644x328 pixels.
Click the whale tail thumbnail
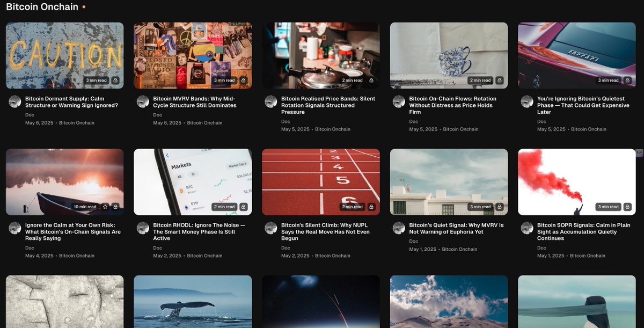[193, 302]
